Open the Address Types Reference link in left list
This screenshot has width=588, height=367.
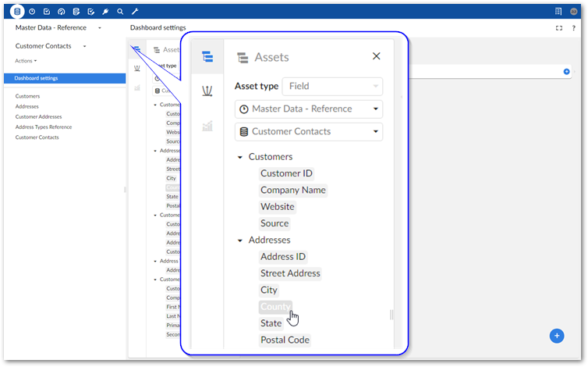pyautogui.click(x=44, y=127)
